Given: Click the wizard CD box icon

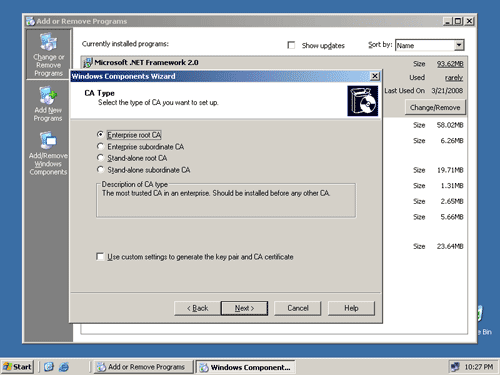Looking at the screenshot, I should click(x=363, y=101).
